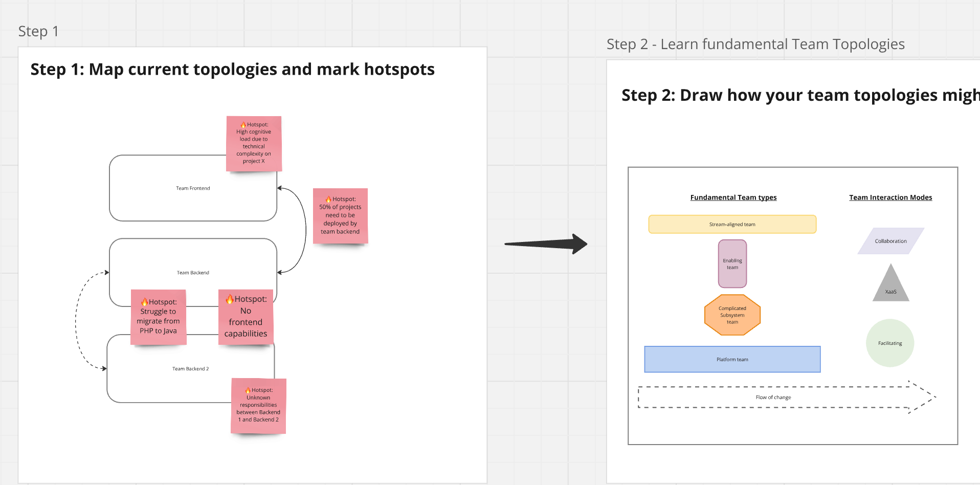The image size is (980, 485).
Task: Select the Team Frontend box
Action: 193,188
